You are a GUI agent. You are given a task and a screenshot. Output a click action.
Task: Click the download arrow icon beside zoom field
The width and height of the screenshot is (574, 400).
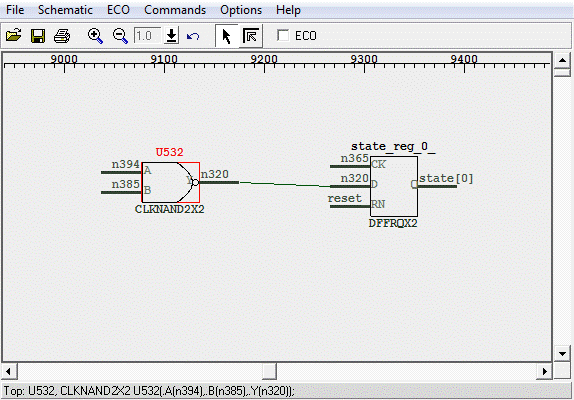[171, 35]
